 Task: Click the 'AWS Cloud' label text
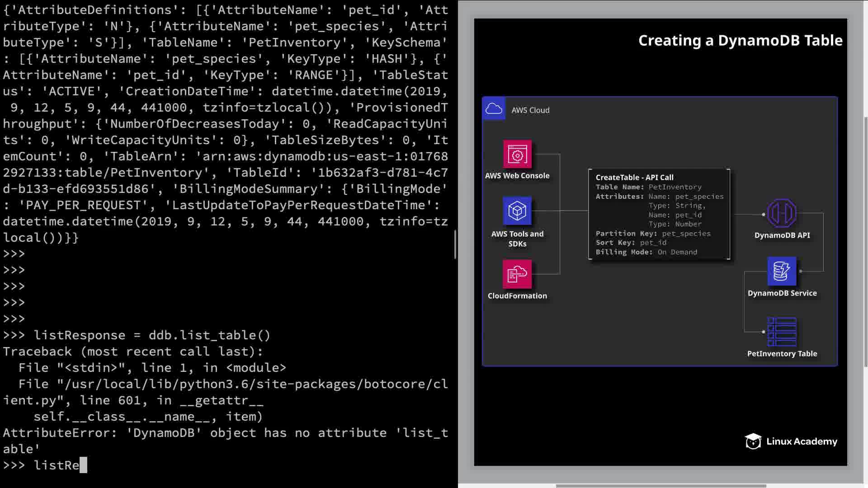click(530, 110)
